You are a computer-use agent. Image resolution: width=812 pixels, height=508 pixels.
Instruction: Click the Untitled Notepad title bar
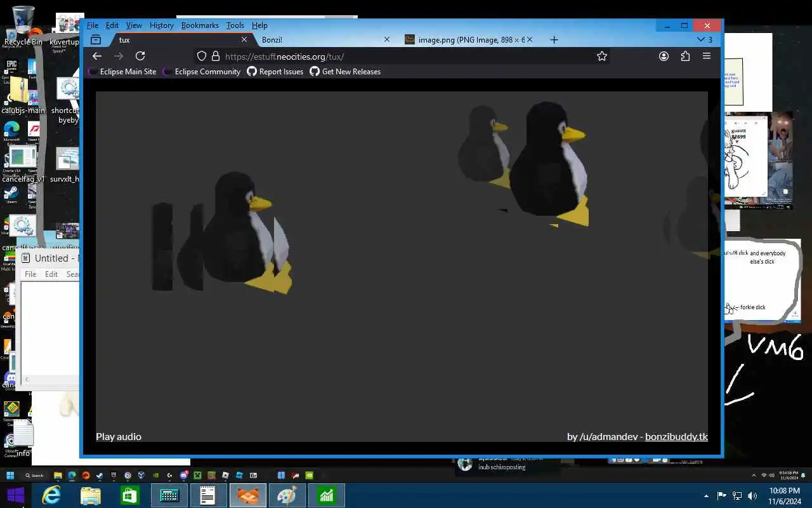tap(48, 258)
